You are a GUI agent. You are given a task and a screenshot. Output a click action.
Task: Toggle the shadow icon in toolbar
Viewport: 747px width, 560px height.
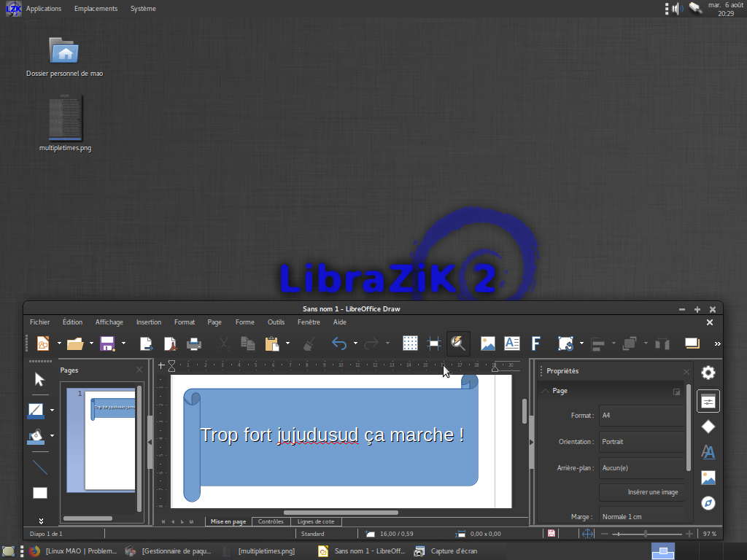pyautogui.click(x=692, y=343)
